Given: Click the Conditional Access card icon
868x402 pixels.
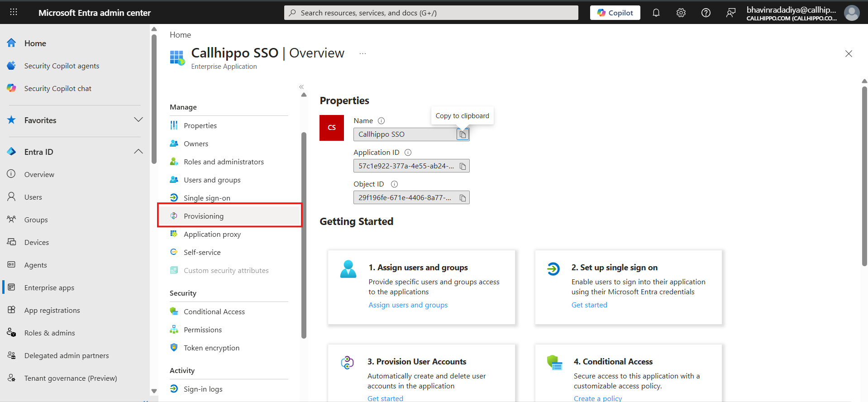Looking at the screenshot, I should pos(554,363).
